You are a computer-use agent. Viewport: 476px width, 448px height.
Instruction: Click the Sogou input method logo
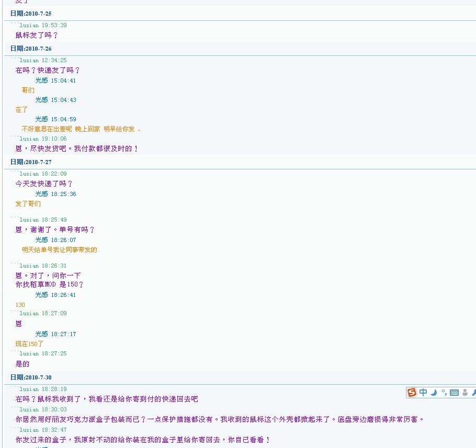412,393
